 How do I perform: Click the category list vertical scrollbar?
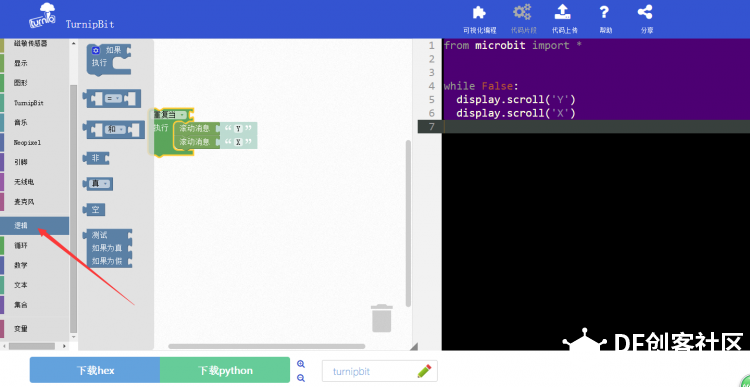tap(73, 208)
